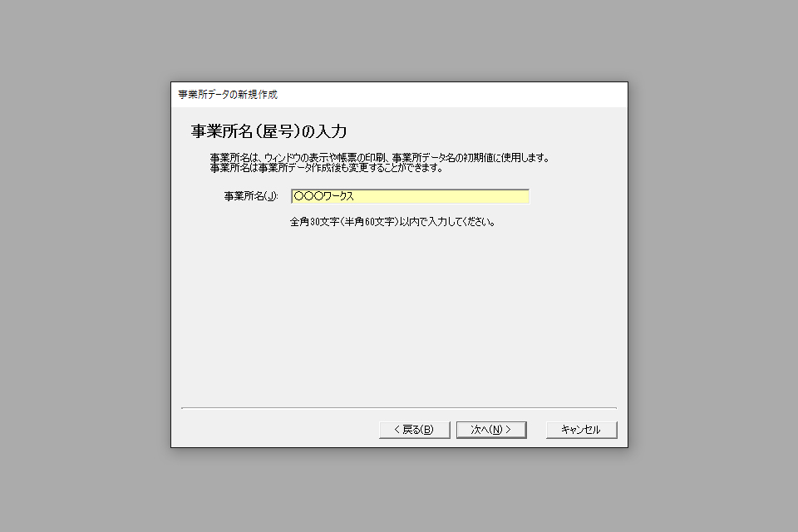Click the heading 事業所名(屋号)の入力
The image size is (798, 532).
268,131
